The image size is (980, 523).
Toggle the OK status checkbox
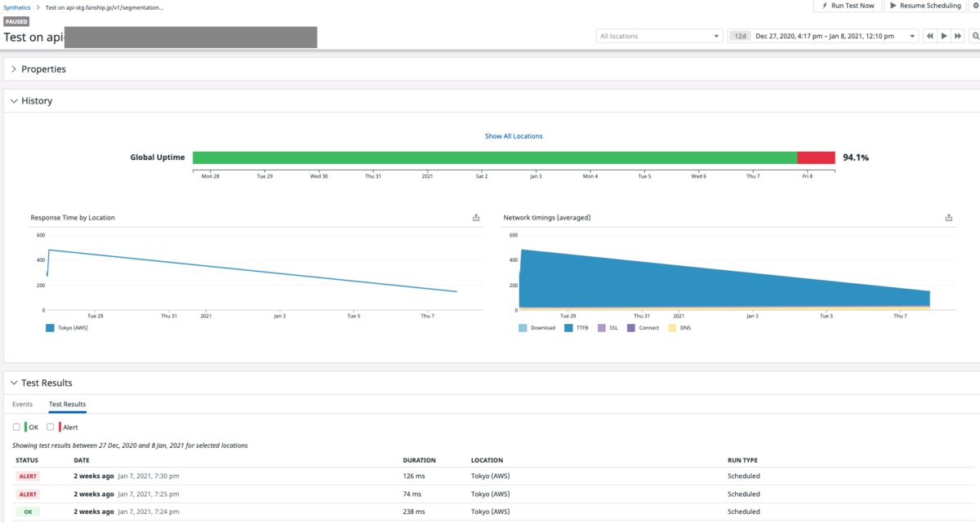16,427
